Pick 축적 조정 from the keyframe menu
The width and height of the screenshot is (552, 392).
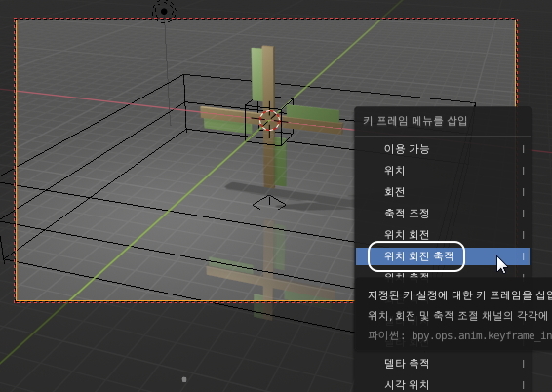click(442, 214)
